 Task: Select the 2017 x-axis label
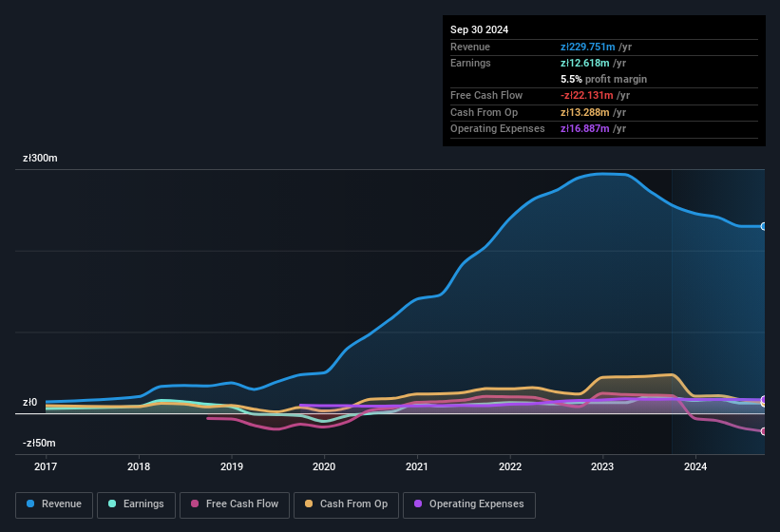point(46,466)
